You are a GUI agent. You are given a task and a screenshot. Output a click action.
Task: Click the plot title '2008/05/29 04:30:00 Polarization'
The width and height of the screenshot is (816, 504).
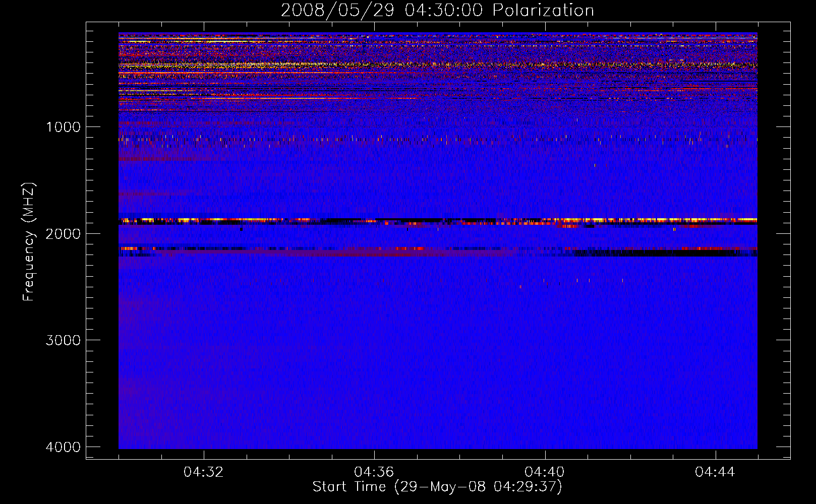pyautogui.click(x=437, y=11)
